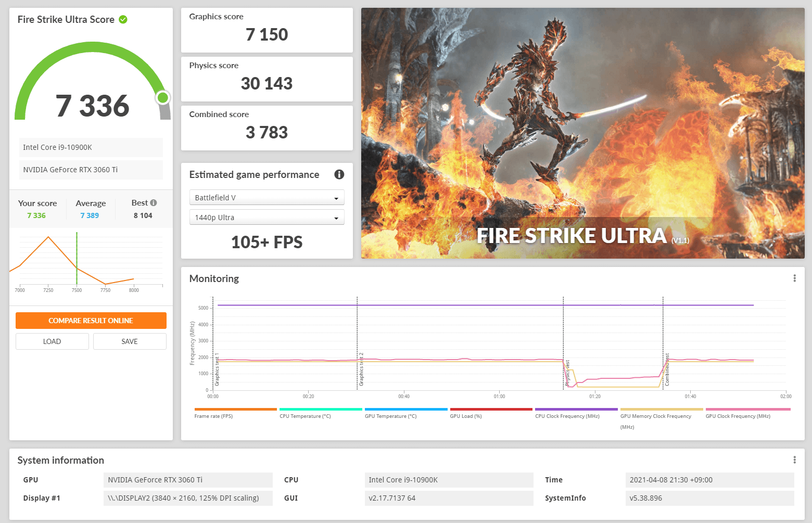Click NVIDIA GeForce RTX 3060 Ti under gauge

coord(91,170)
